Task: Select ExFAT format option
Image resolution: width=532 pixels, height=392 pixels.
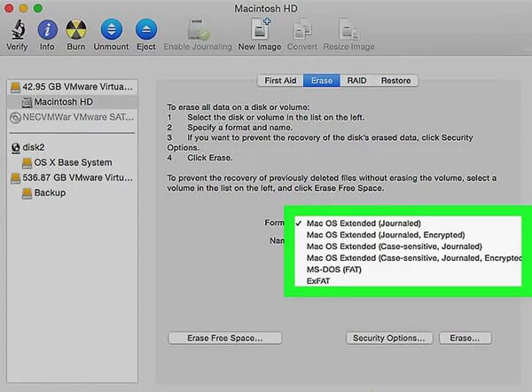Action: click(x=321, y=280)
